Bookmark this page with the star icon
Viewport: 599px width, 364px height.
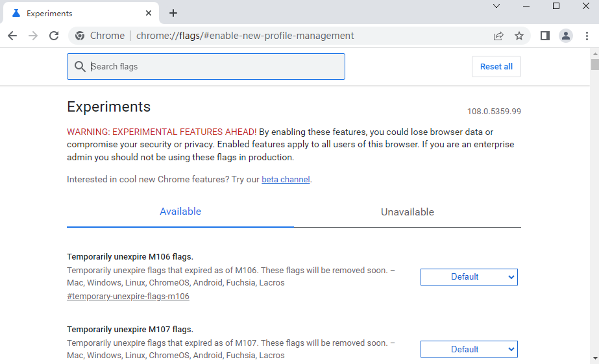pyautogui.click(x=519, y=36)
